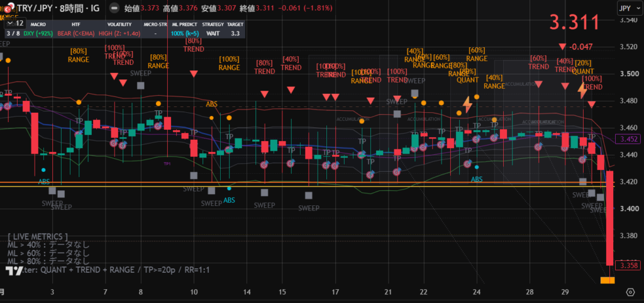Image resolution: width=644 pixels, height=303 pixels.
Task: Click the ML > 80% metrics line
Action: (x=48, y=261)
